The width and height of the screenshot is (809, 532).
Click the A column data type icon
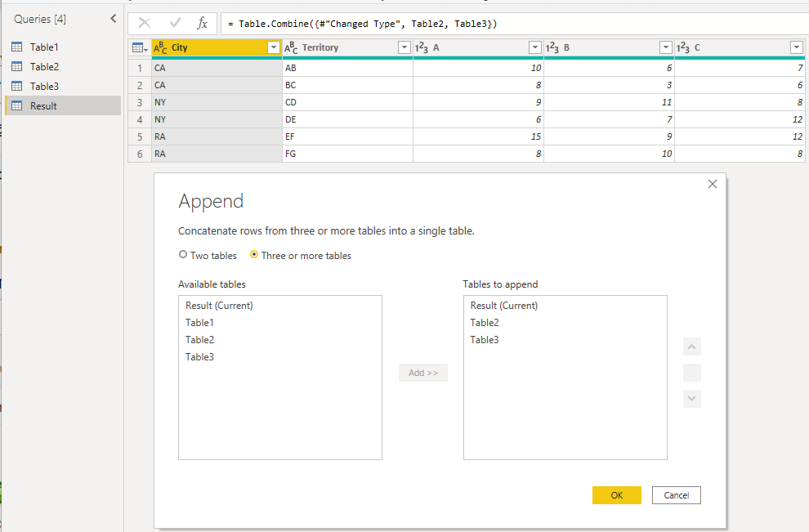click(x=422, y=47)
